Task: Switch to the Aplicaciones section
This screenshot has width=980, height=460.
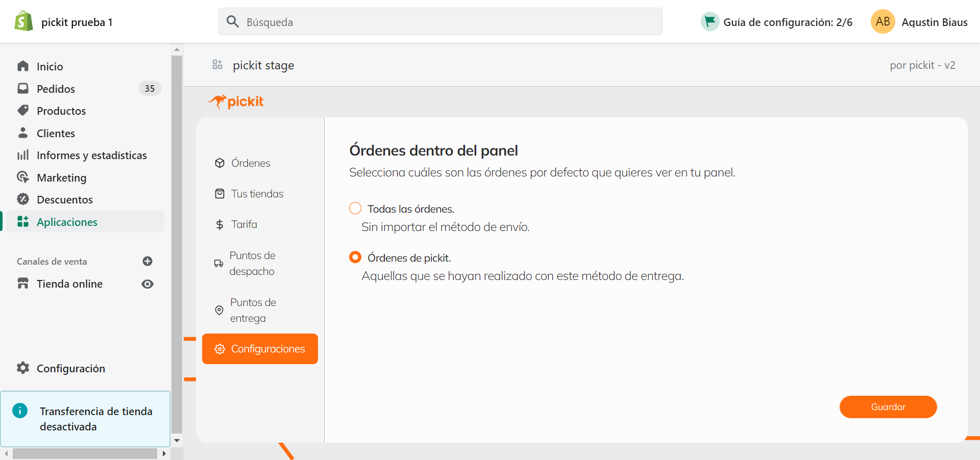Action: coord(67,222)
